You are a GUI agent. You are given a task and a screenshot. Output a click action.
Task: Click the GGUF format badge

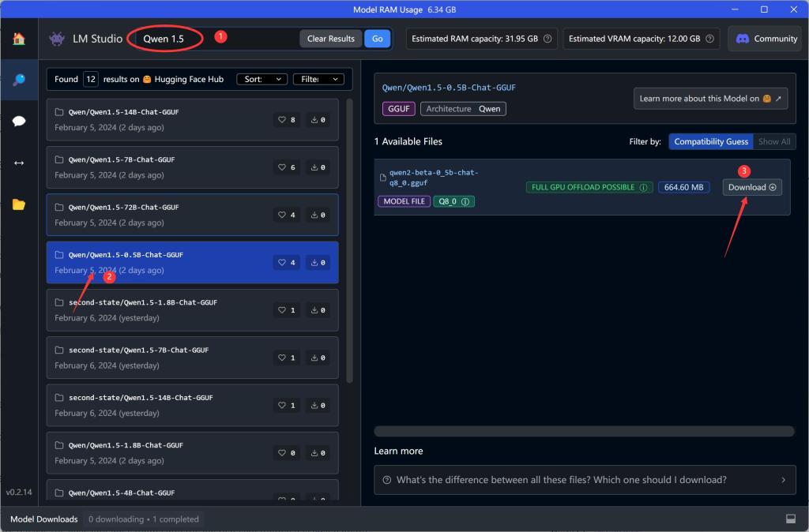398,109
